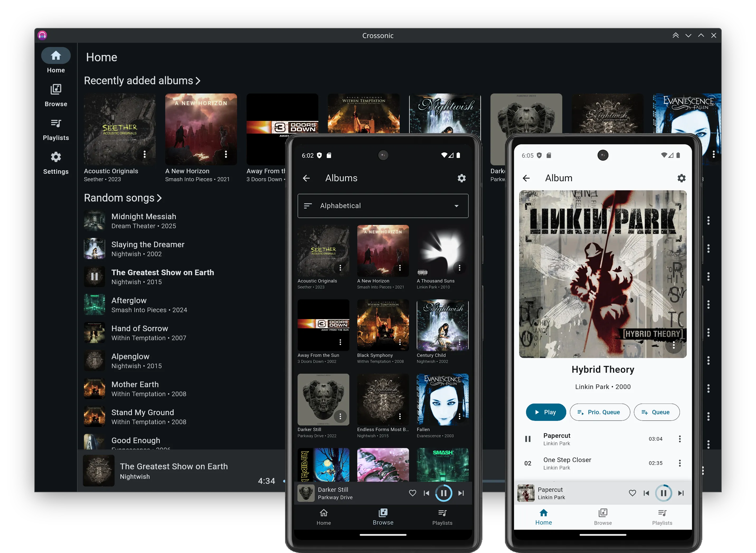
Task: Open Browse from the desktop sidebar
Action: tap(55, 95)
